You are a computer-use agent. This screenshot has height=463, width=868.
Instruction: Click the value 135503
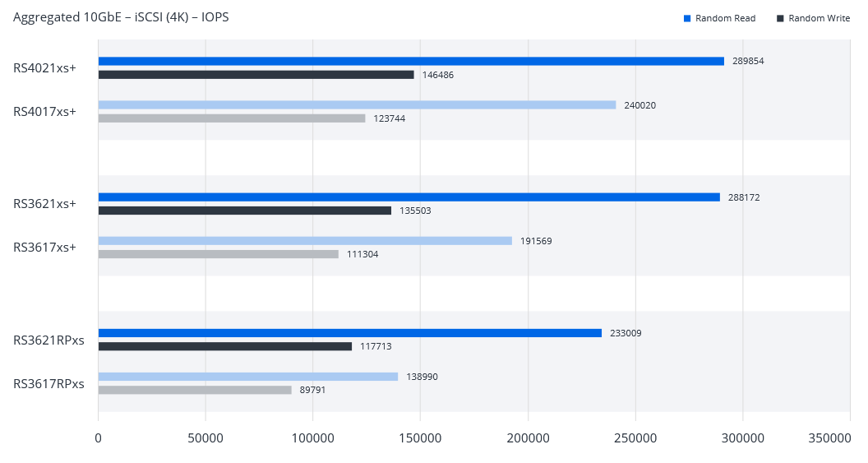(x=415, y=211)
